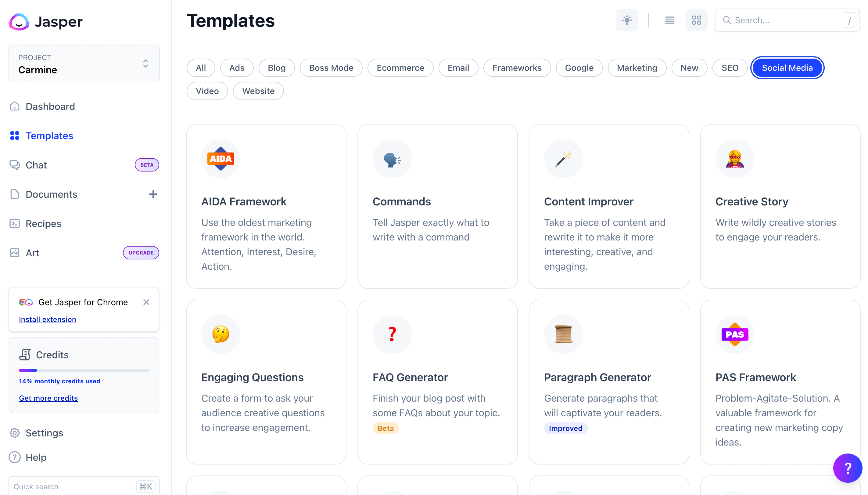Filter templates by New
This screenshot has height=495, width=868.
[689, 68]
